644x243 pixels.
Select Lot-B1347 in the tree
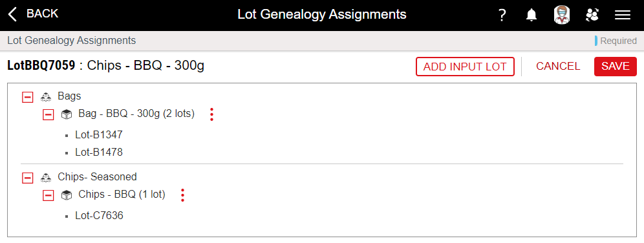(99, 135)
